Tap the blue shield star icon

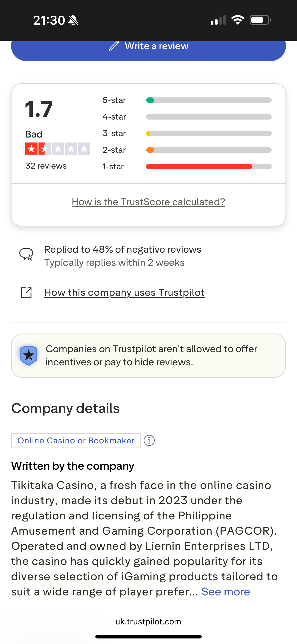tap(29, 355)
